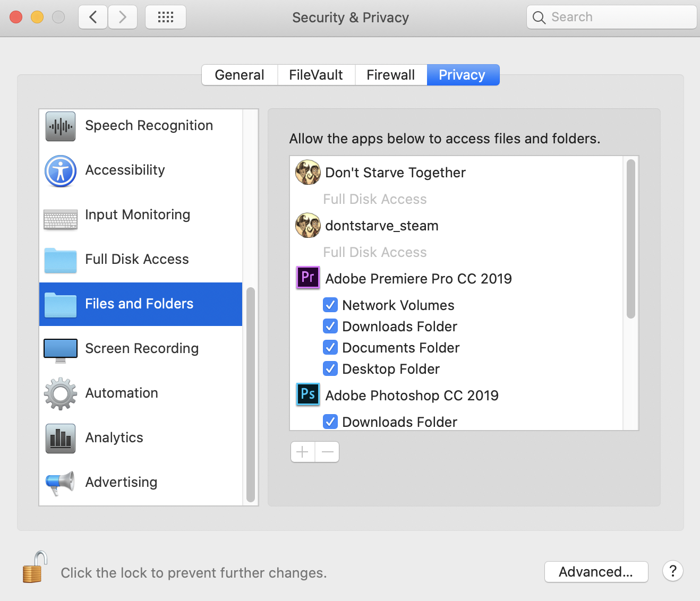Click the Automation gear icon
700x601 pixels.
[61, 393]
